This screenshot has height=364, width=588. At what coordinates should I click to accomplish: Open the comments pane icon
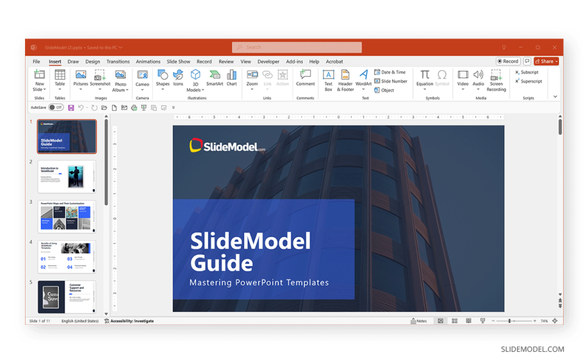(x=527, y=61)
